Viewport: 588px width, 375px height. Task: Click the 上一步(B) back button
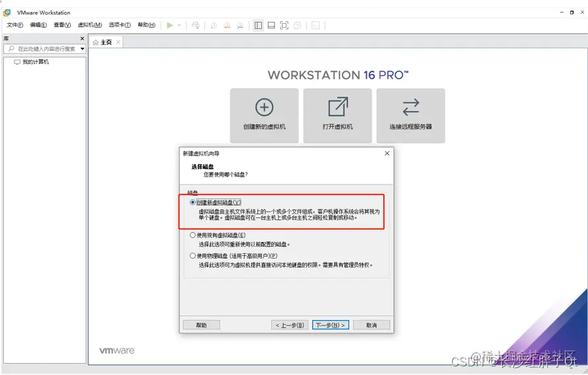click(290, 325)
